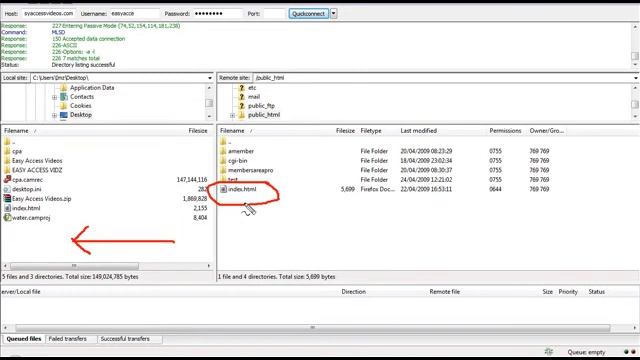Focus the Username input field
Viewport: 640px width, 360px height.
[x=134, y=13]
